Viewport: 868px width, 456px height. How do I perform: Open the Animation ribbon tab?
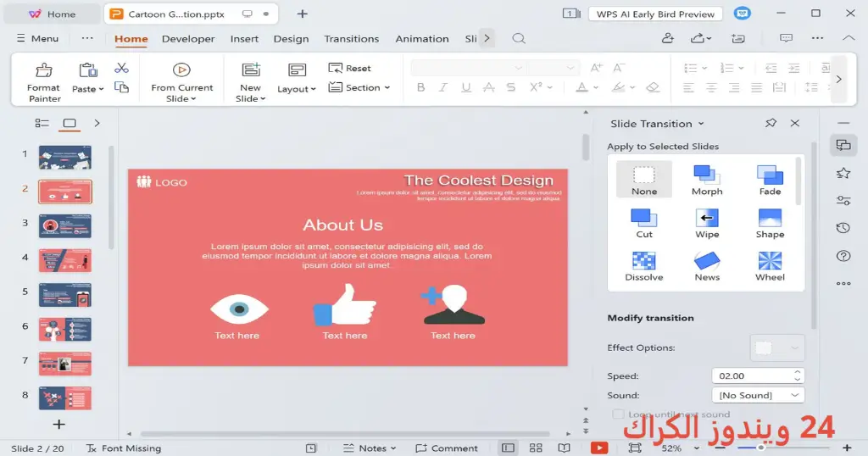(x=422, y=39)
